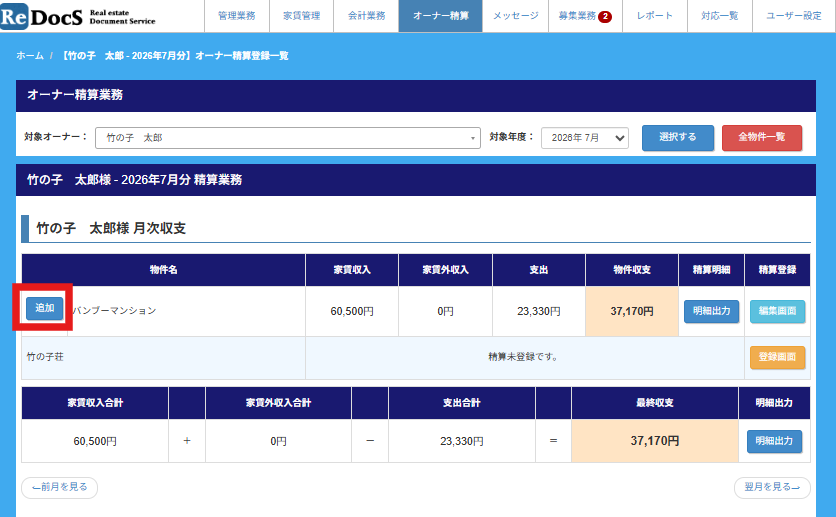Open the ユーザー設定 tab
Viewport: 836px width, 517px height.
(794, 16)
